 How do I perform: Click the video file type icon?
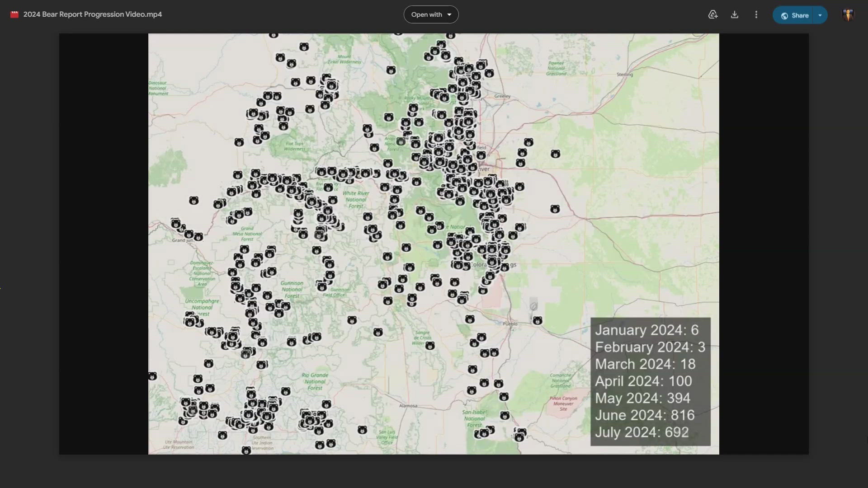tap(14, 14)
